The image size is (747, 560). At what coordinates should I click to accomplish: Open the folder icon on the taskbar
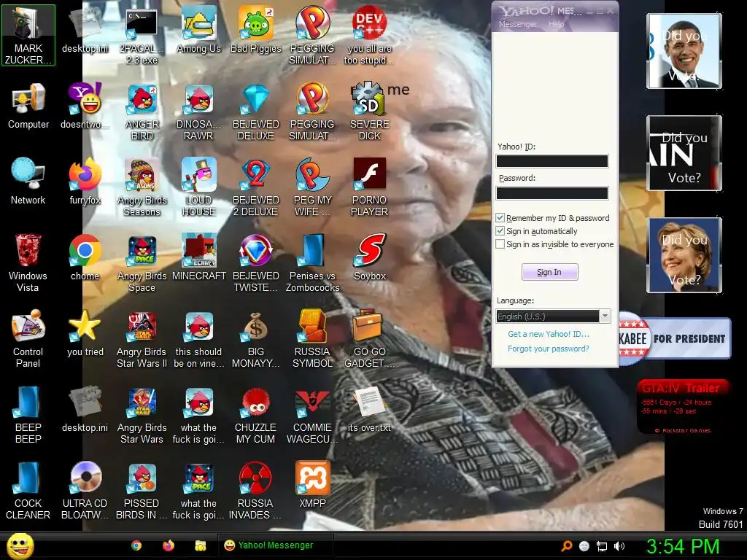click(200, 545)
